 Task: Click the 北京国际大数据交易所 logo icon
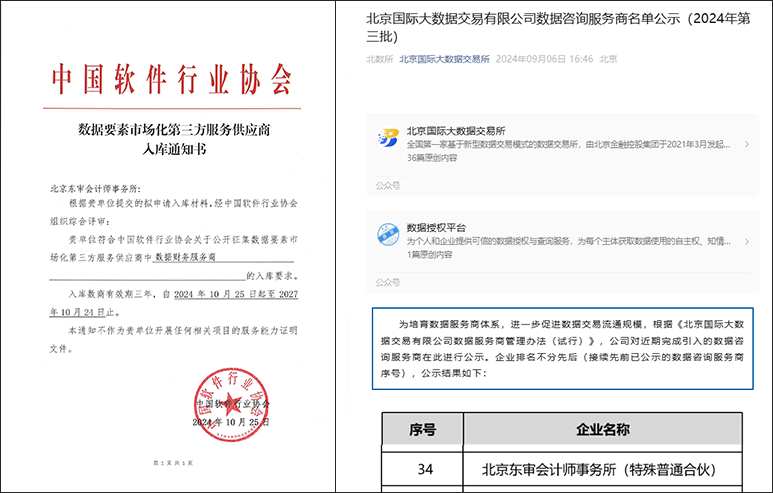point(388,138)
